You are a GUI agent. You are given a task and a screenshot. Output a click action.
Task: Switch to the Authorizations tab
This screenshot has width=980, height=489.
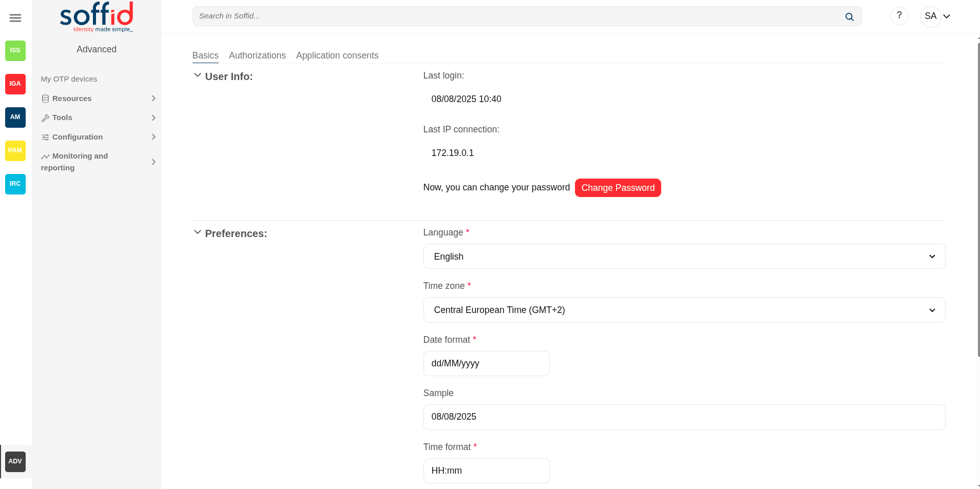tap(257, 55)
